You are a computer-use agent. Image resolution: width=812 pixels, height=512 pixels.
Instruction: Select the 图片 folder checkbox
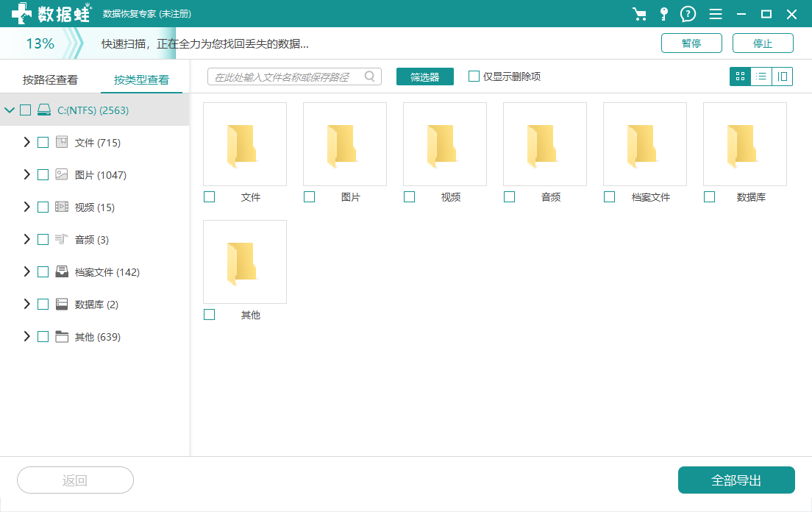click(309, 196)
